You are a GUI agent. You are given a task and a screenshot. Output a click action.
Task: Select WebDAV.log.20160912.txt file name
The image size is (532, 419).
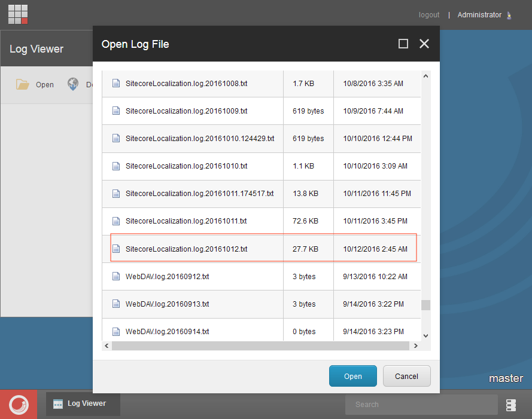tap(168, 276)
